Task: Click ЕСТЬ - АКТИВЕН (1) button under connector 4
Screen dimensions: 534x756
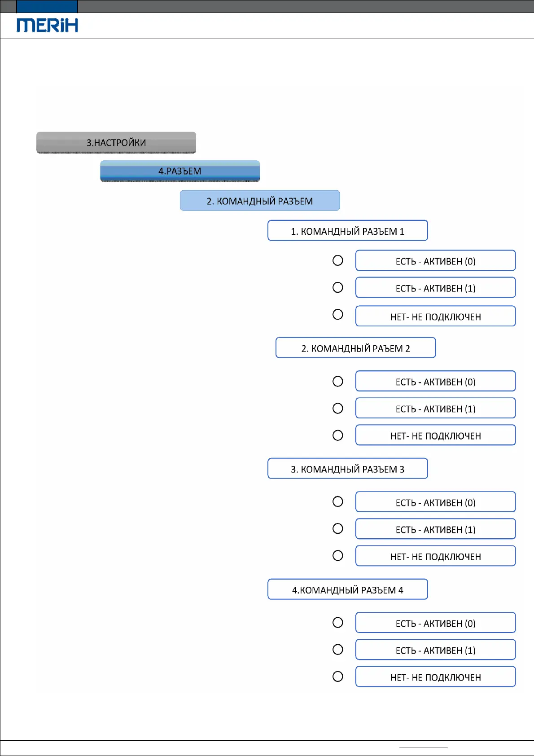Action: [x=435, y=650]
